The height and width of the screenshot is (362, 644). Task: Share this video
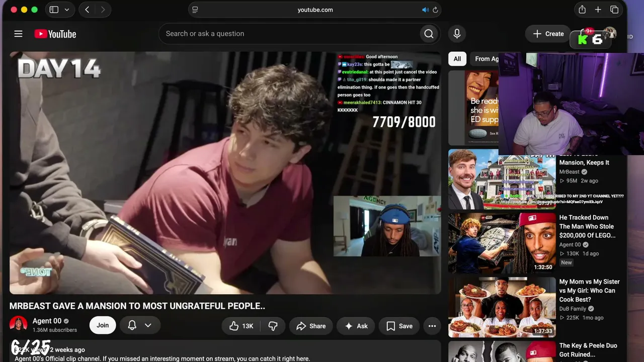point(311,326)
